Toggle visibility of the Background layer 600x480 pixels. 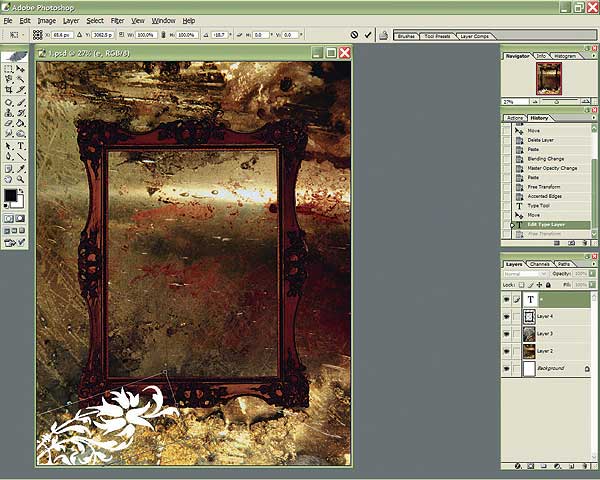pos(507,369)
